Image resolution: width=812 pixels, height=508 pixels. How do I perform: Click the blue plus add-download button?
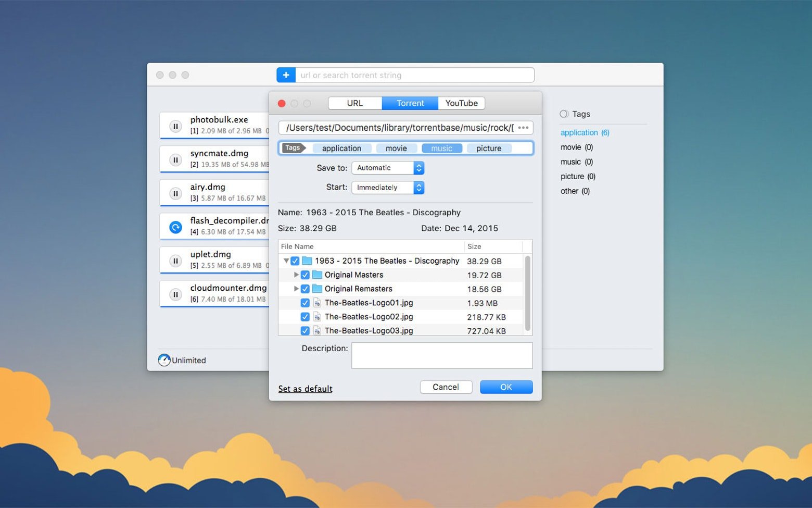286,75
